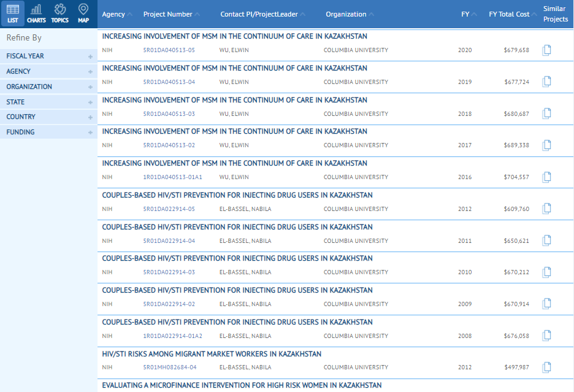
Task: View similar projects for 5R01DA040513-04
Action: 546,82
